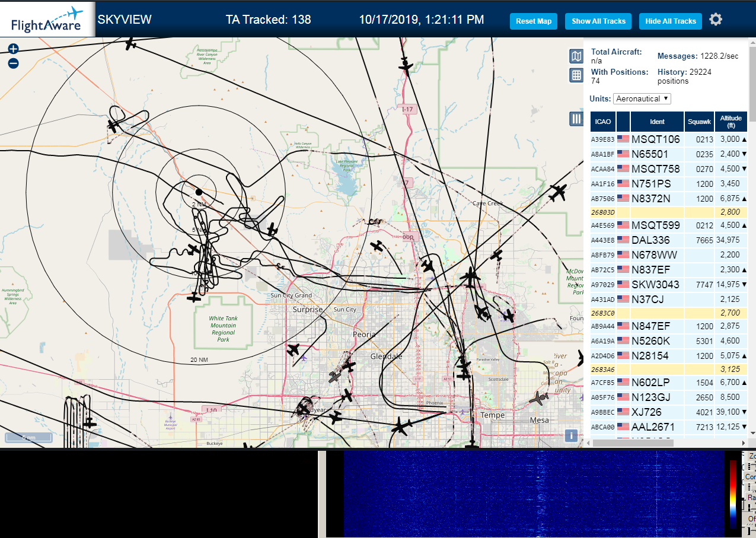
Task: Click the Reset Map button
Action: [x=534, y=21]
